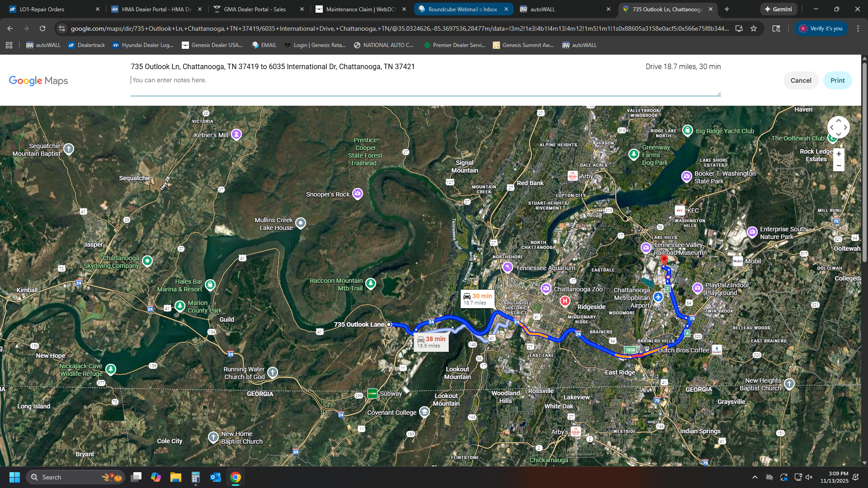Select the 30 min route label
The width and height of the screenshot is (868, 488).
[x=477, y=299]
